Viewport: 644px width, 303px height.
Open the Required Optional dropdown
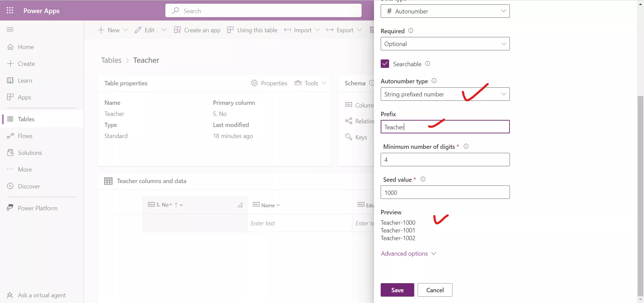[445, 44]
